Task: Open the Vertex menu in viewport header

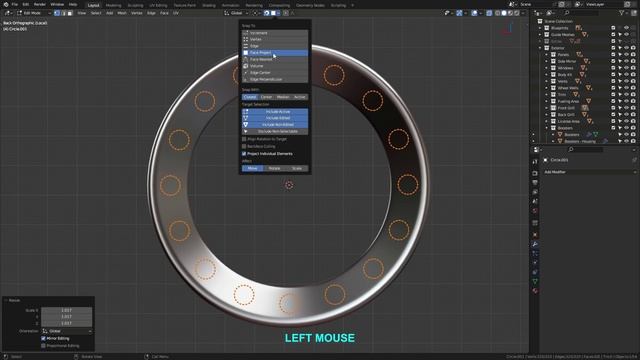Action: (136, 13)
